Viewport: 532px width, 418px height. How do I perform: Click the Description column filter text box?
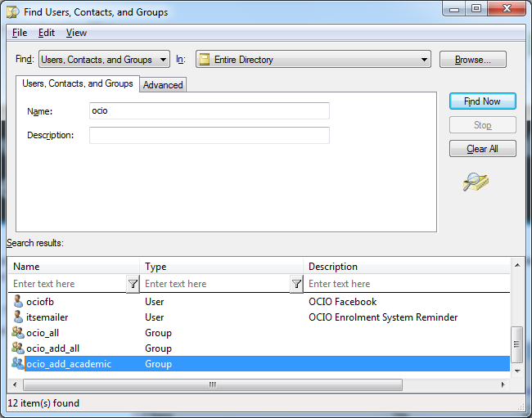pyautogui.click(x=408, y=284)
